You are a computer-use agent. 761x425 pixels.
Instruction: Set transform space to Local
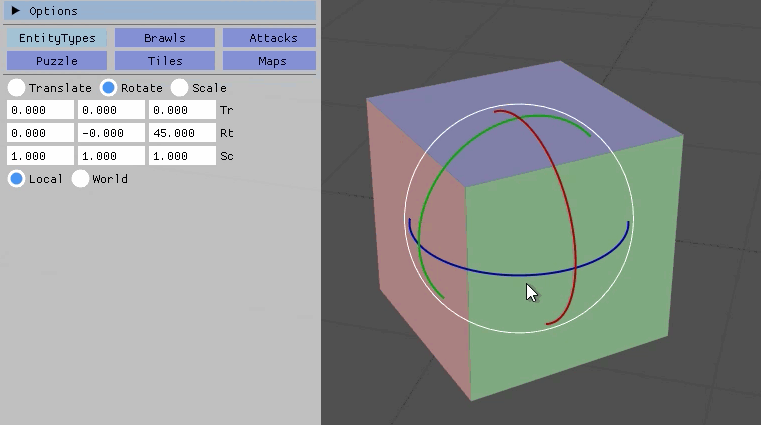click(17, 179)
